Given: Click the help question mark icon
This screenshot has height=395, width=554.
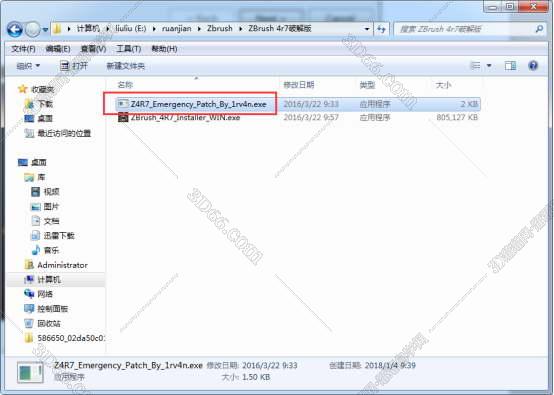Looking at the screenshot, I should [533, 66].
